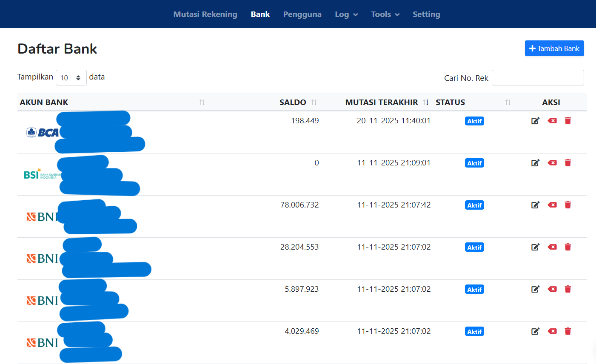The height and width of the screenshot is (364, 596).
Task: Click red deactivate icon for BSI account
Action: click(x=552, y=163)
